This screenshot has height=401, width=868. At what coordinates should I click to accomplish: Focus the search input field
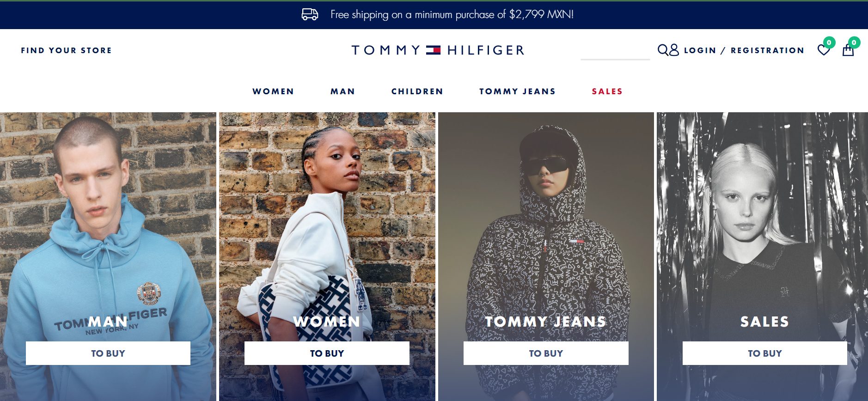pyautogui.click(x=615, y=50)
